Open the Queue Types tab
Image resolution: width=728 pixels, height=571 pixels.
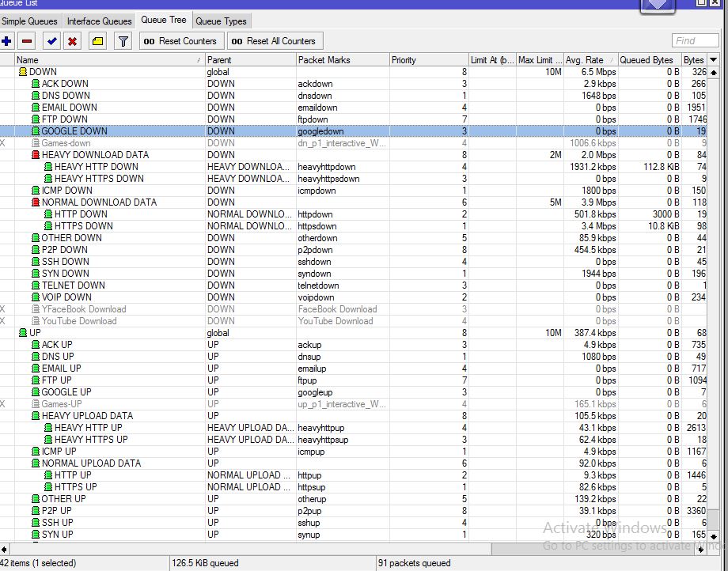point(221,21)
